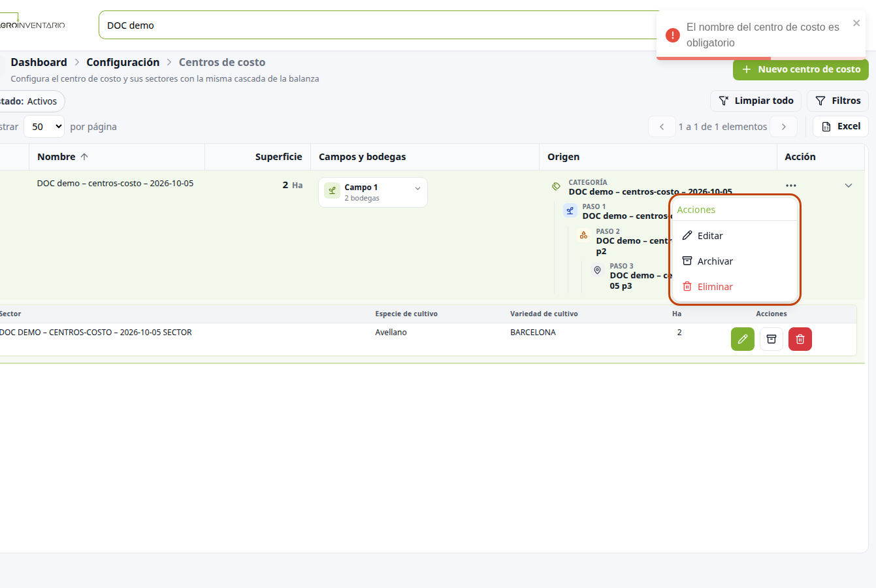Click the green sector edit pencil icon
The image size is (876, 588).
[x=743, y=339]
